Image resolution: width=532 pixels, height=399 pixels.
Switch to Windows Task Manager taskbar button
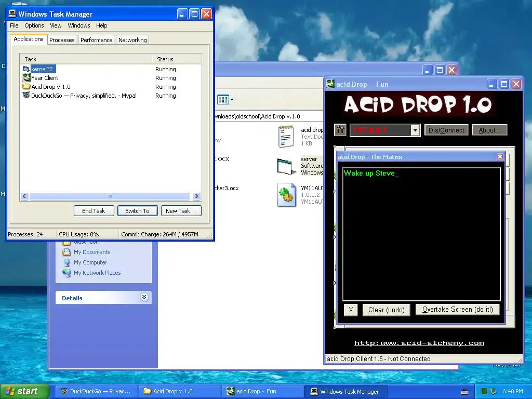(347, 392)
